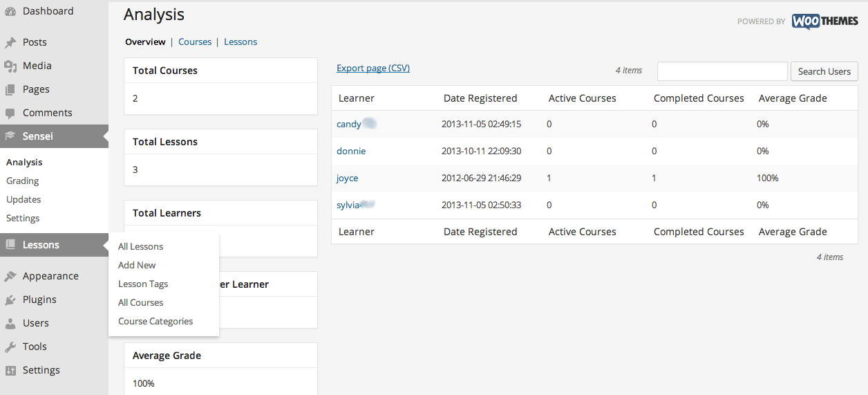Click the Media library icon
This screenshot has height=395, width=868.
pos(10,66)
